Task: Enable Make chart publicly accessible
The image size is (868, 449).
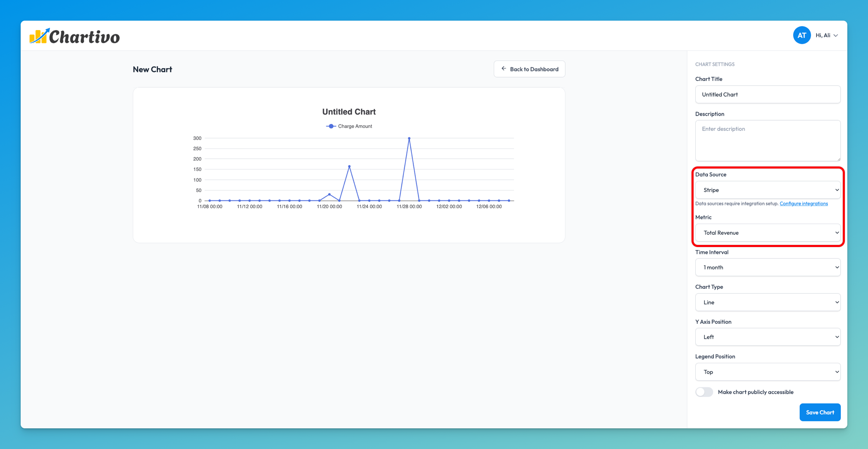Action: click(x=704, y=392)
